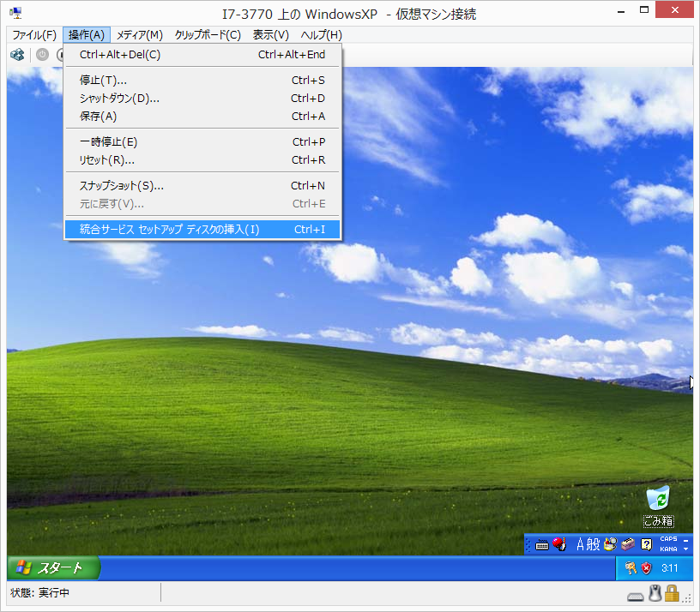This screenshot has height=612, width=700.
Task: Open the language bar options arrow
Action: click(685, 549)
